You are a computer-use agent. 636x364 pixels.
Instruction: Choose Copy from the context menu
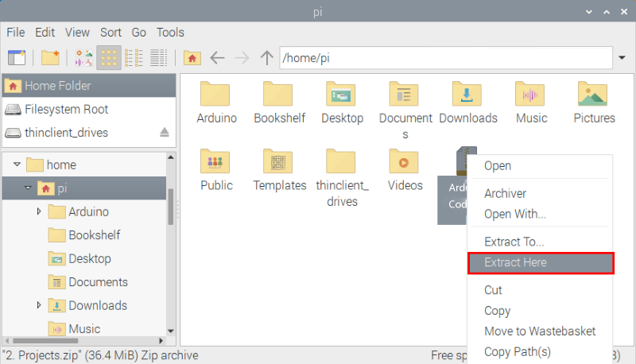tap(541, 311)
